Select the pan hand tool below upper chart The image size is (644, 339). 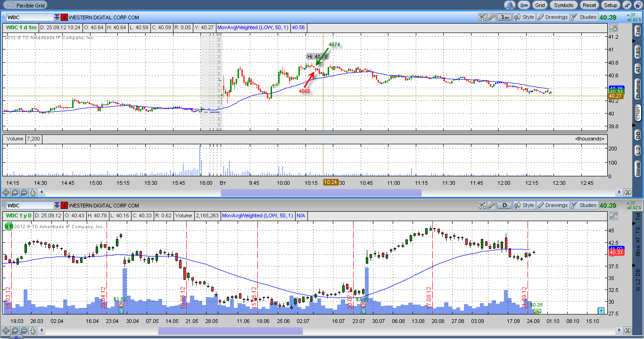pos(33,192)
